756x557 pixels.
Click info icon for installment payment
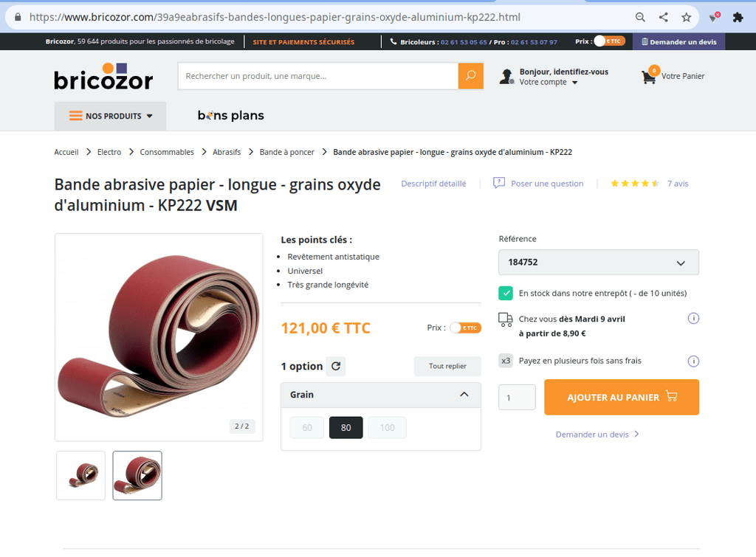tap(693, 361)
